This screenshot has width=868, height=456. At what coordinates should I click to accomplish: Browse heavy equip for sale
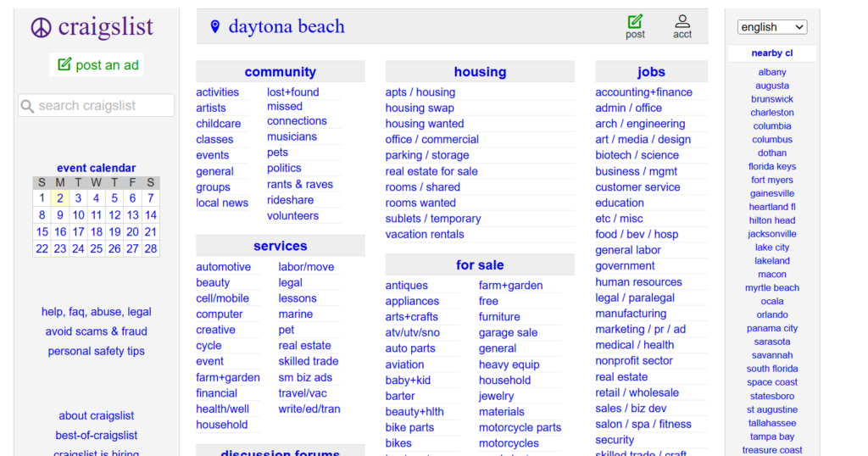click(509, 364)
